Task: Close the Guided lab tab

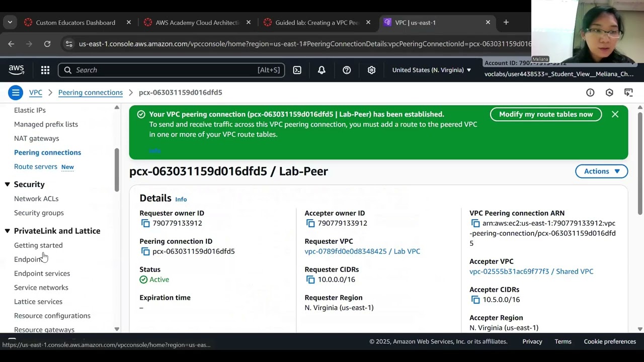Action: pos(368,23)
